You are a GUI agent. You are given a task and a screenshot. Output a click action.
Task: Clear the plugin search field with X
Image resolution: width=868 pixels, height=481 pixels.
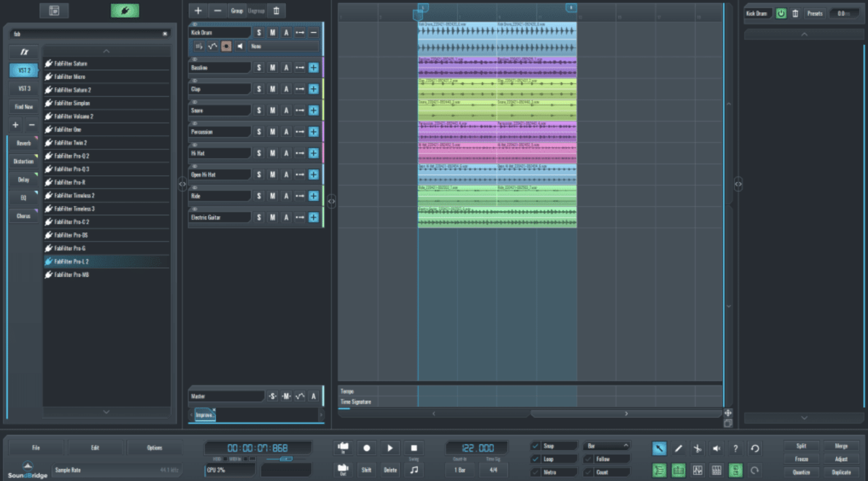pyautogui.click(x=165, y=34)
